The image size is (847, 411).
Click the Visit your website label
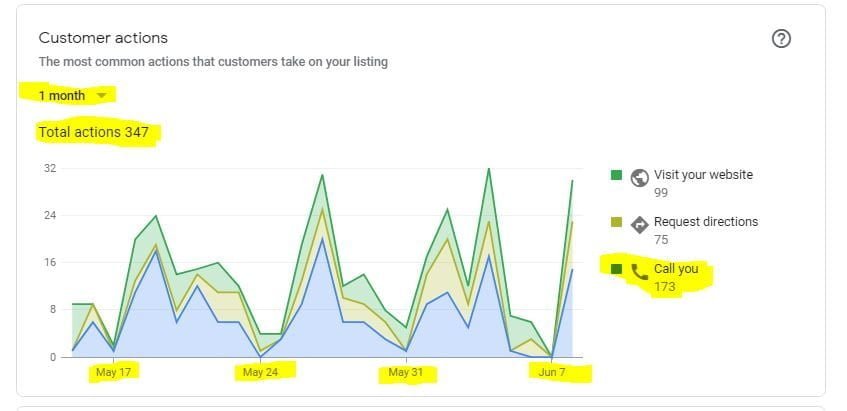tap(703, 175)
